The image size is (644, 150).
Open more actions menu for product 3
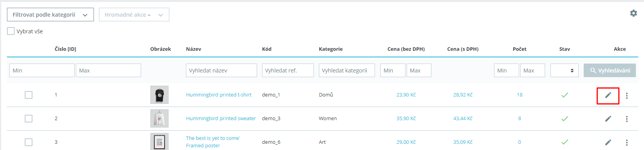tap(627, 143)
